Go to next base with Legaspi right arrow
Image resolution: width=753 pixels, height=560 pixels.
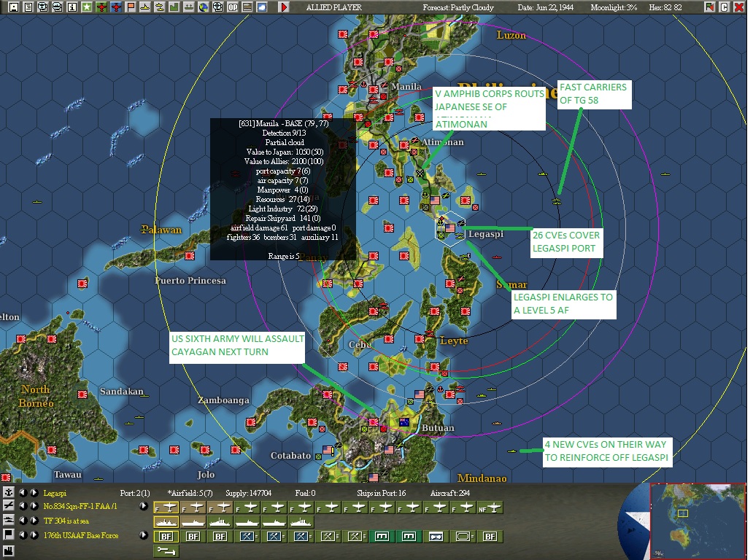pos(34,492)
